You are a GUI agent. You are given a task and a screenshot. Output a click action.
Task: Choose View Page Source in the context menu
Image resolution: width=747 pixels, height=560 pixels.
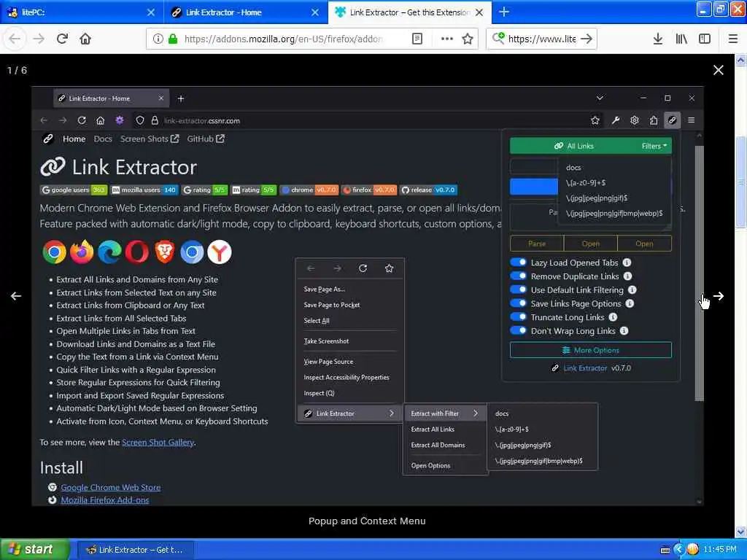(329, 362)
